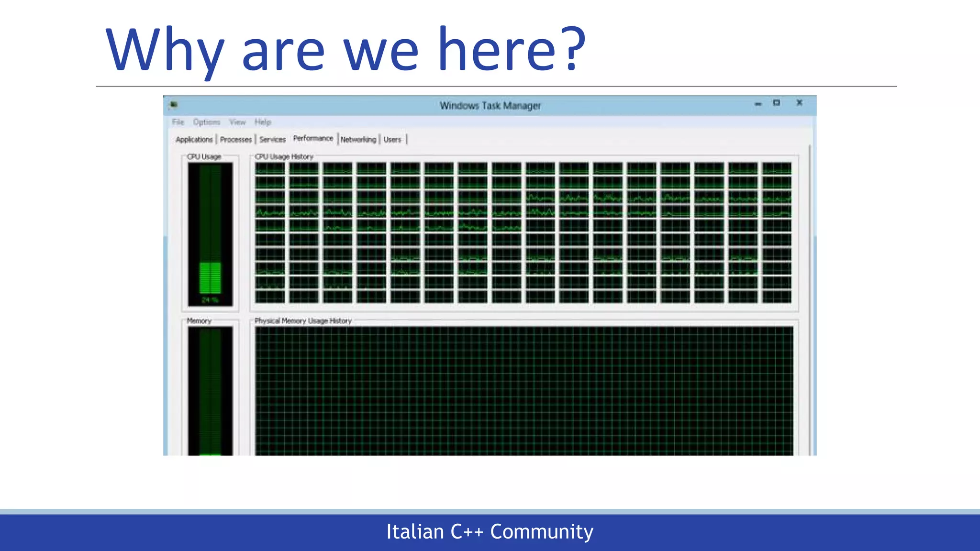Open the File menu
980x551 pixels.
tap(178, 122)
